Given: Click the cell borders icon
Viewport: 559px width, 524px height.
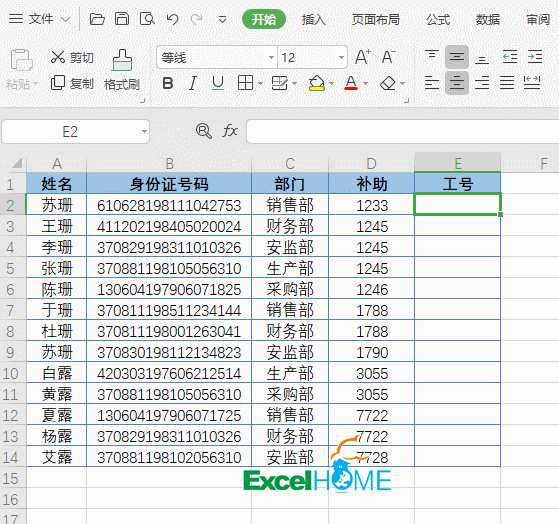Looking at the screenshot, I should coord(245,83).
